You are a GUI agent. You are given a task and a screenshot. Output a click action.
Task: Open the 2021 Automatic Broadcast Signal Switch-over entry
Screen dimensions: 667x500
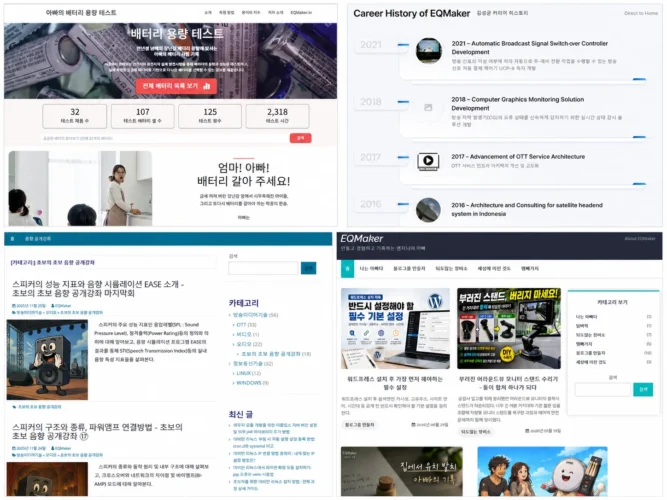(x=530, y=48)
